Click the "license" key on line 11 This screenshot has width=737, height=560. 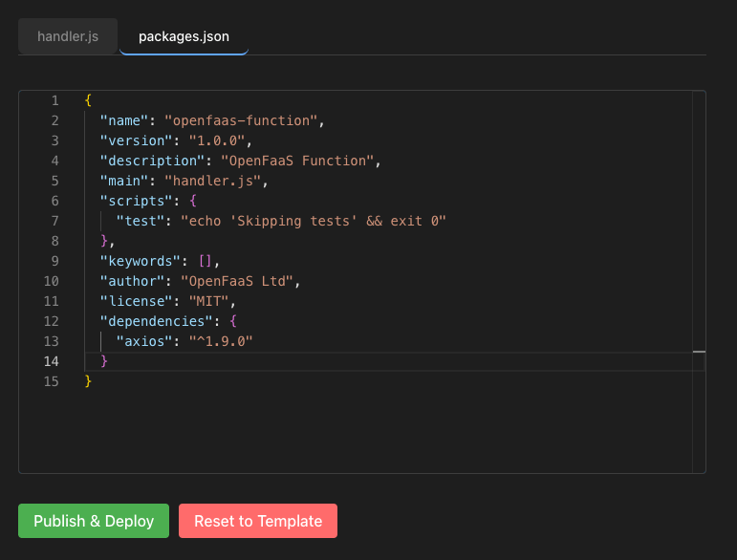click(137, 301)
